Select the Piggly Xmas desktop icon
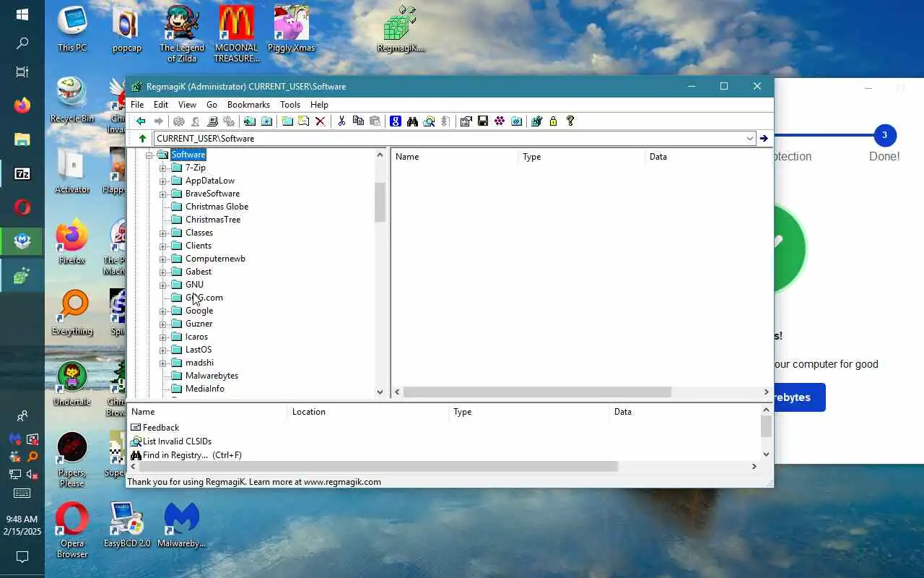The height and width of the screenshot is (578, 924). [x=291, y=29]
